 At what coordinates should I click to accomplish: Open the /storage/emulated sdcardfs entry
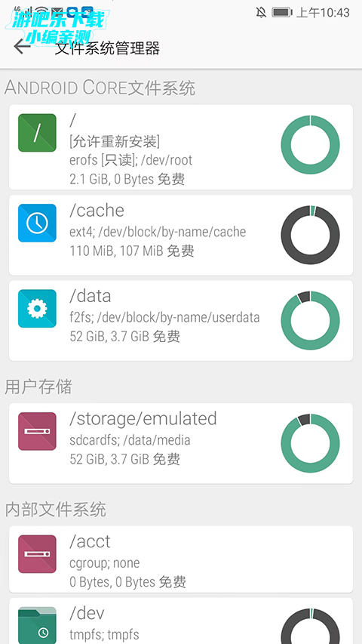[181, 443]
